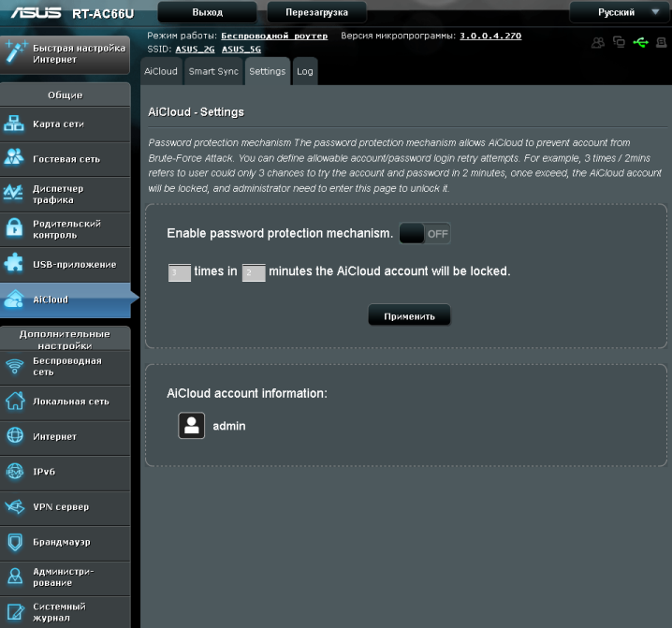Click the RT-AC66U model name

pos(103,14)
